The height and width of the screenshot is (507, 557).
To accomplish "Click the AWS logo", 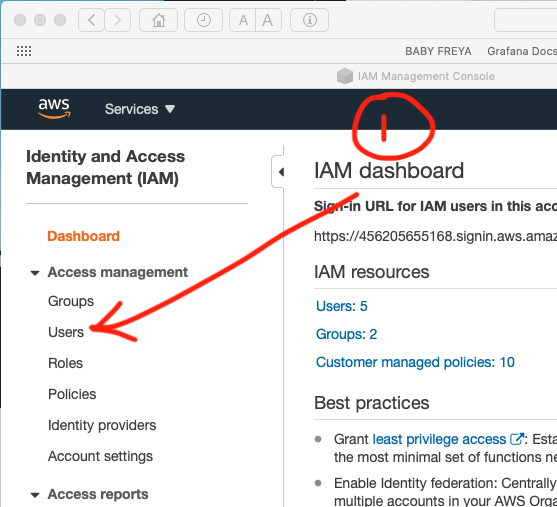I will [x=54, y=108].
